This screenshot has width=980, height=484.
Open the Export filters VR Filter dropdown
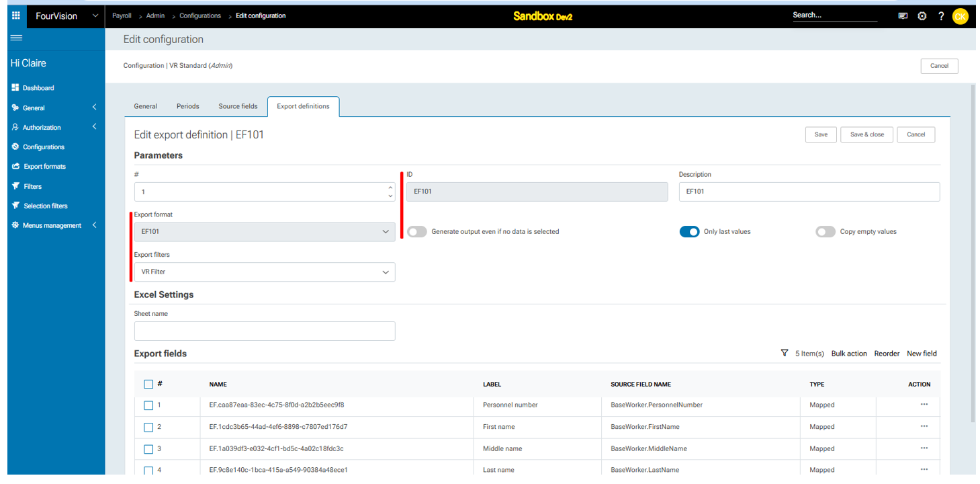pos(265,272)
